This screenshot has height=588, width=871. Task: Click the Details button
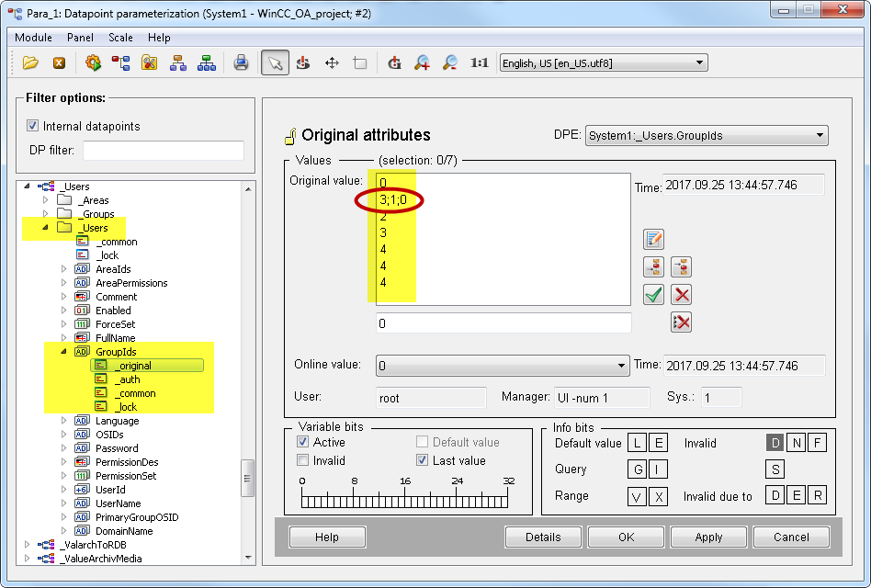543,537
